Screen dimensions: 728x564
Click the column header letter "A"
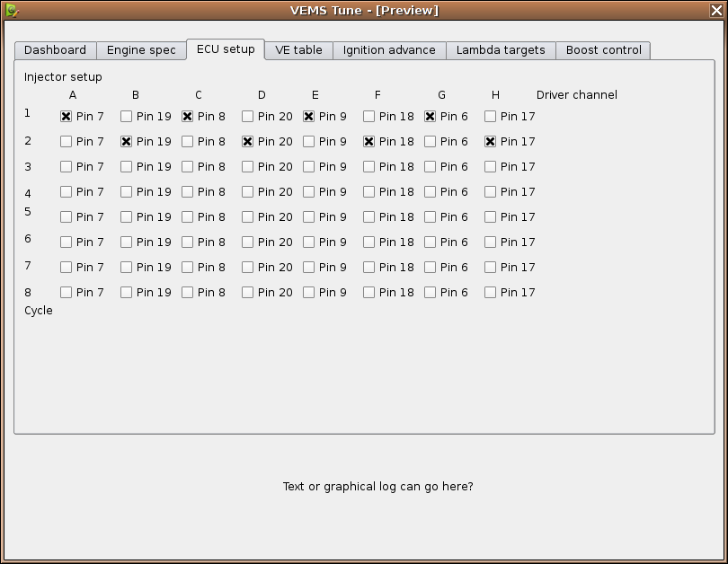tap(73, 95)
